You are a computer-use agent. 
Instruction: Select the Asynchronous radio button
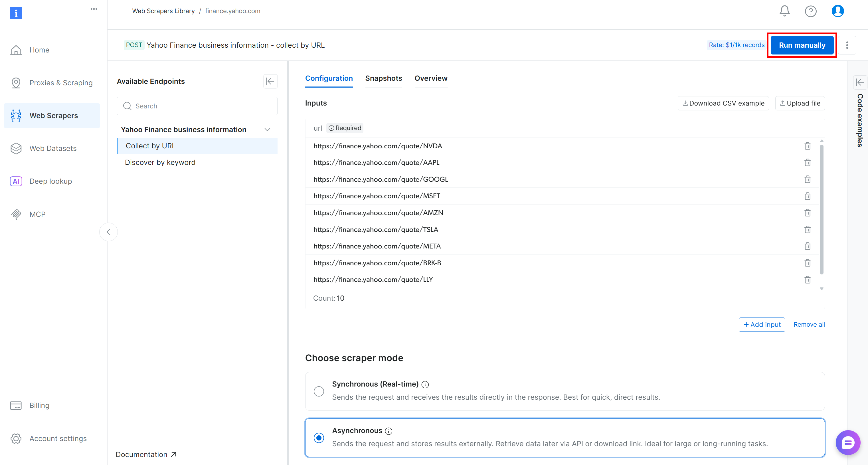(318, 438)
